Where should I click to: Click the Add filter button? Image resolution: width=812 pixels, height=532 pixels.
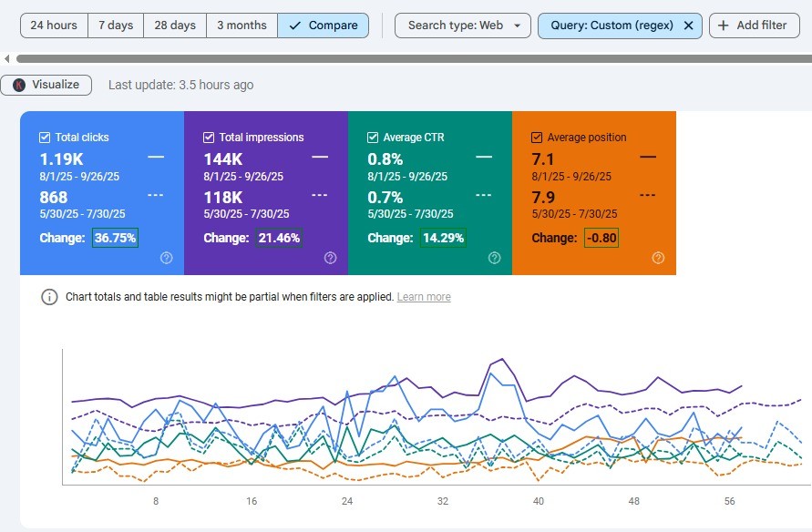753,26
